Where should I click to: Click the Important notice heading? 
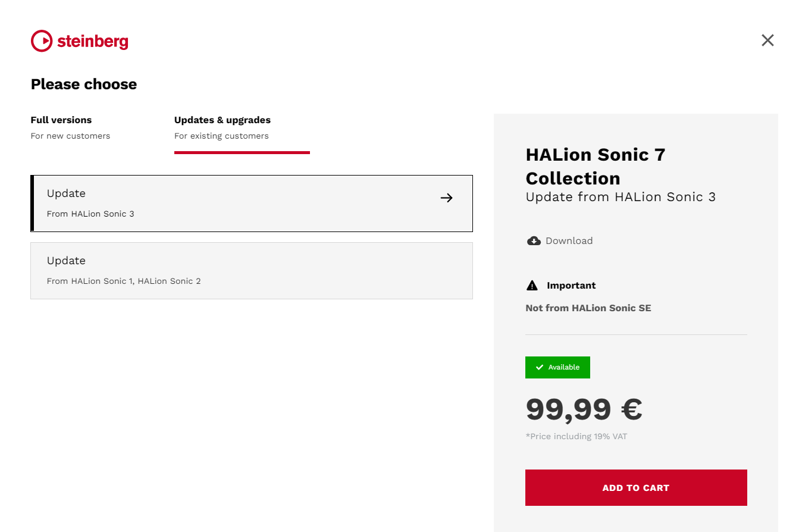tap(571, 286)
